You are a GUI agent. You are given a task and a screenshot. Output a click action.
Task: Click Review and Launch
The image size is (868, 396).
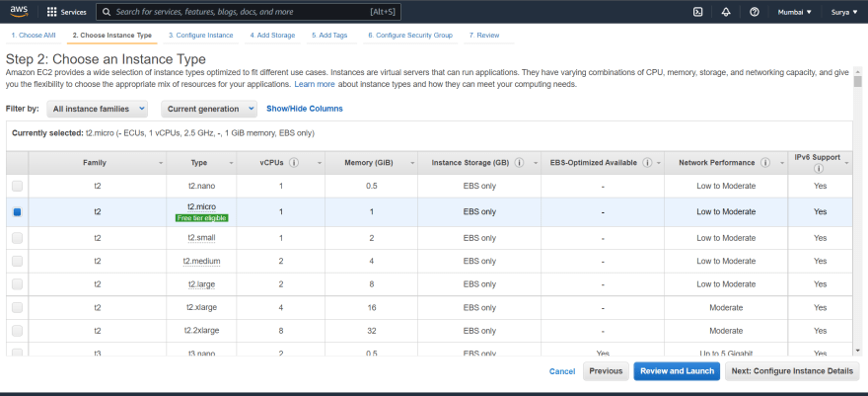tap(677, 371)
